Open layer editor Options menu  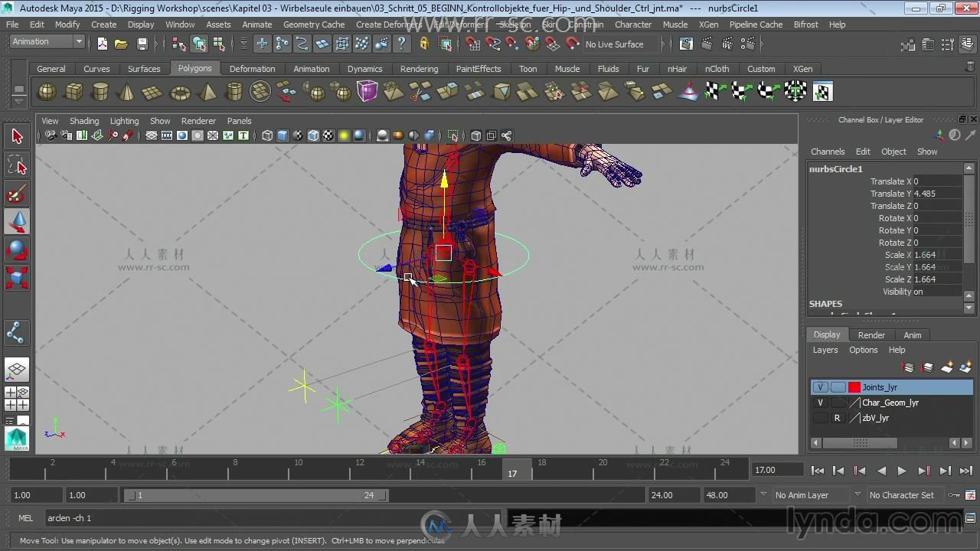pos(863,350)
